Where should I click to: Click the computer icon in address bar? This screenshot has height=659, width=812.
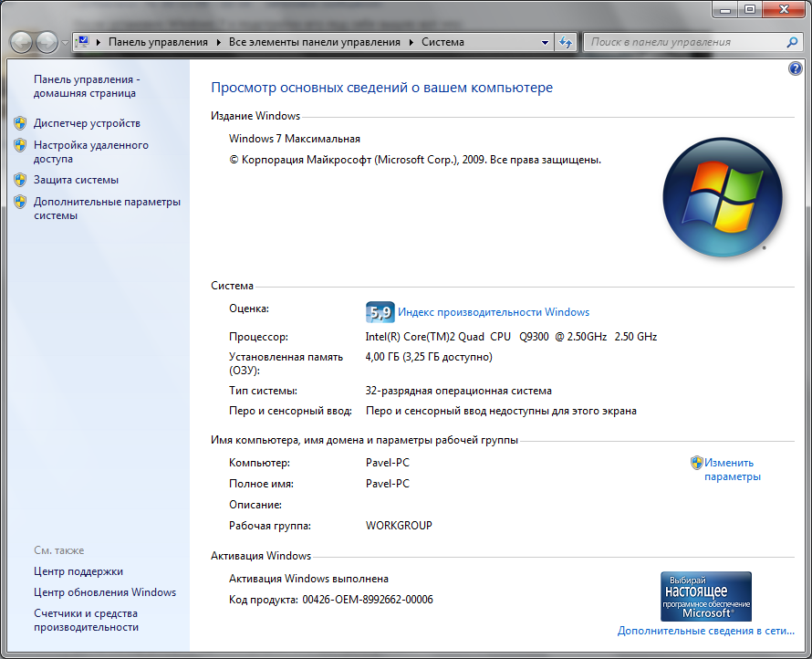click(82, 42)
